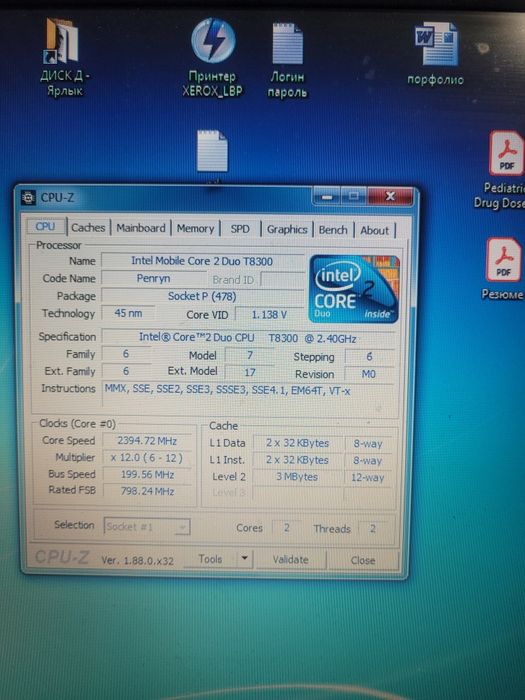Viewport: 525px width, 700px height.
Task: Open the Socket #1 selection dropdown
Action: [147, 527]
